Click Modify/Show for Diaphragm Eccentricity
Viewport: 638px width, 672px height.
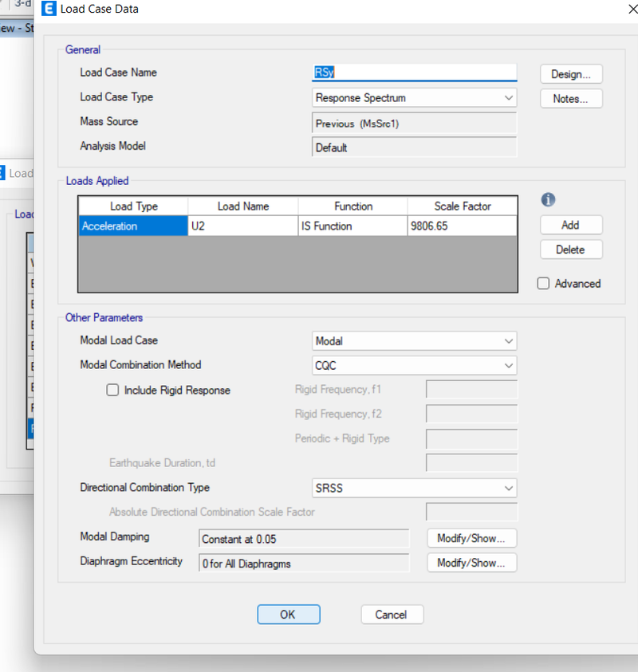click(471, 563)
